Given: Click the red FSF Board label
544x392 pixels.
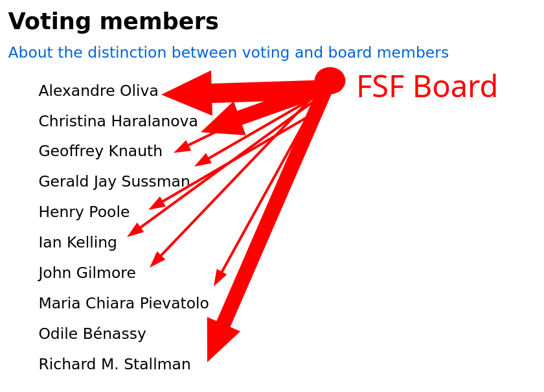Looking at the screenshot, I should click(427, 86).
